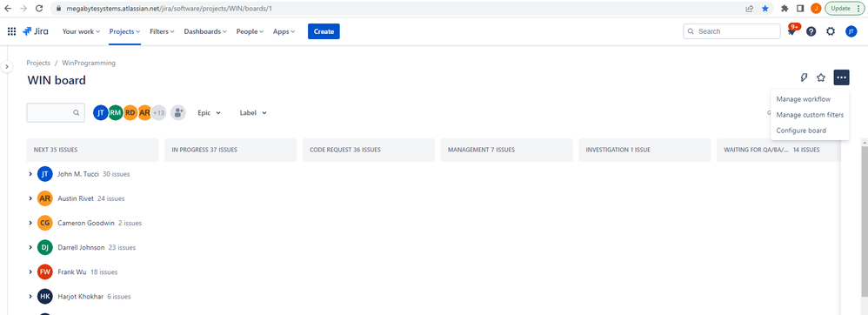
Task: Select Configure board menu item
Action: point(810,131)
